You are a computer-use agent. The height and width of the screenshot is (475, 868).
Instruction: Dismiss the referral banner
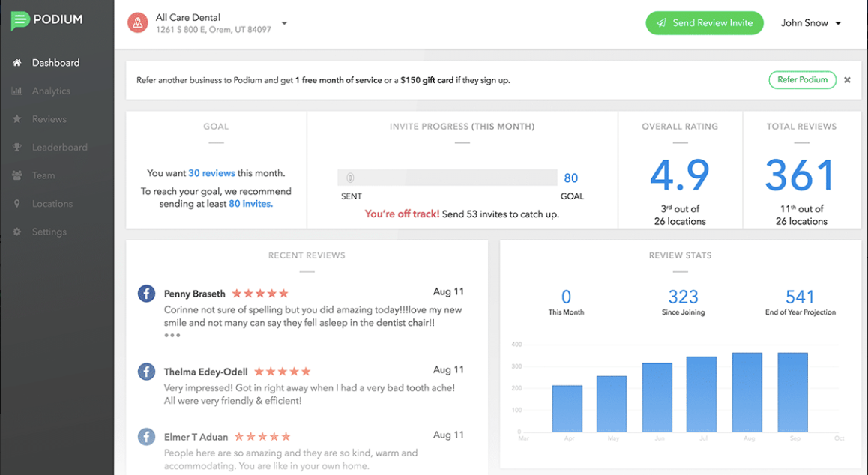847,80
